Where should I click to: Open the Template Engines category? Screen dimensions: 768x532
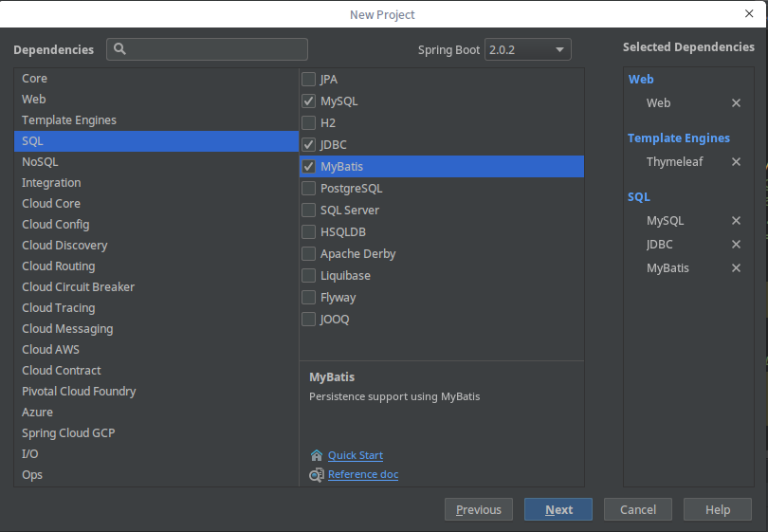(156, 120)
